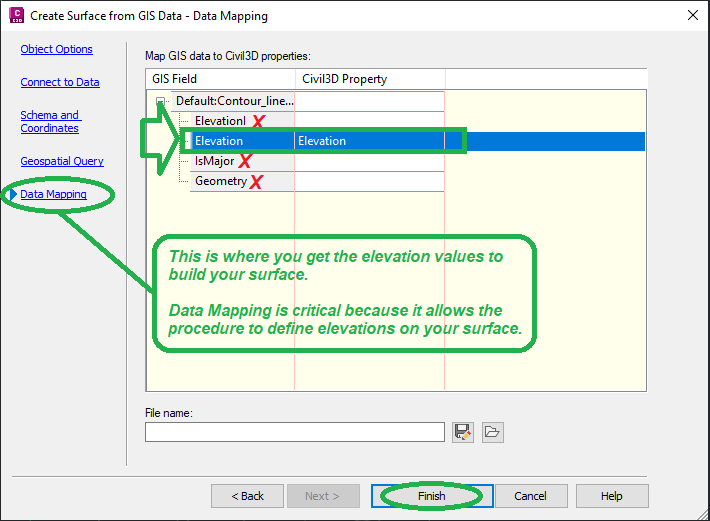Viewport: 710px width, 521px height.
Task: Click inside the File name field
Action: click(x=295, y=432)
